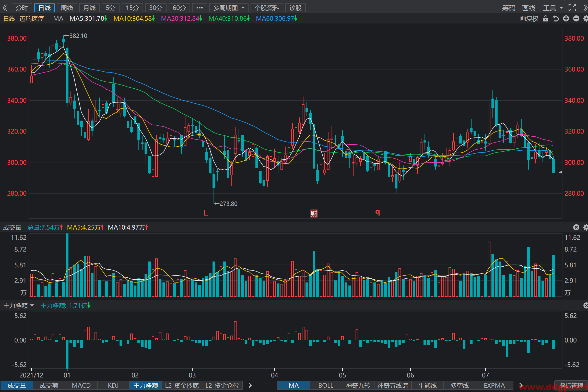Zoom out chart with the minus icon

point(576,19)
